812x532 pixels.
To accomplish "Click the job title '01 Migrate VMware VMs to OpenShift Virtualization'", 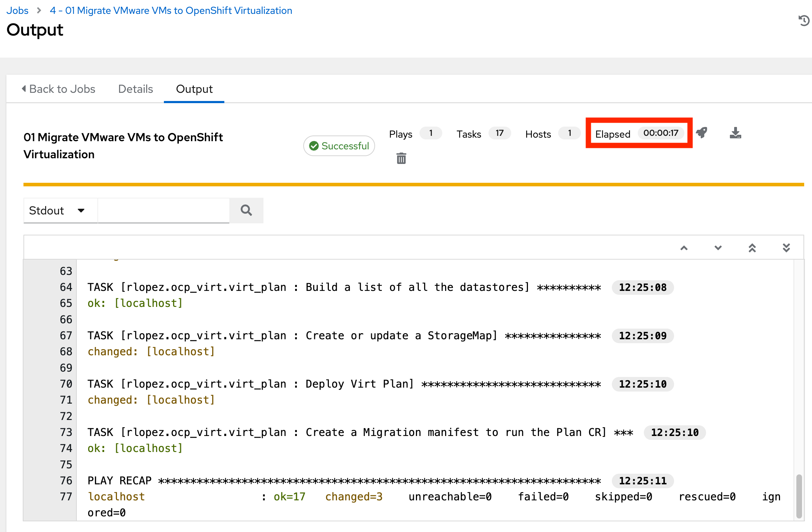I will 123,146.
